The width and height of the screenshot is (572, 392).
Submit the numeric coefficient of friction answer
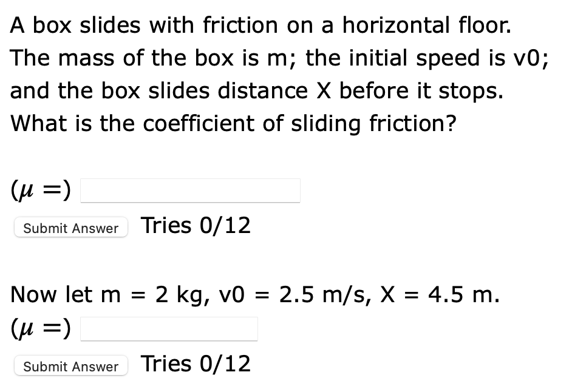point(70,366)
